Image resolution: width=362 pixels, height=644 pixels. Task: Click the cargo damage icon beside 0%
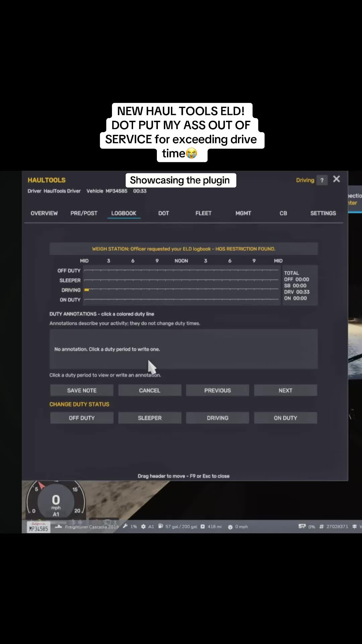pyautogui.click(x=302, y=526)
